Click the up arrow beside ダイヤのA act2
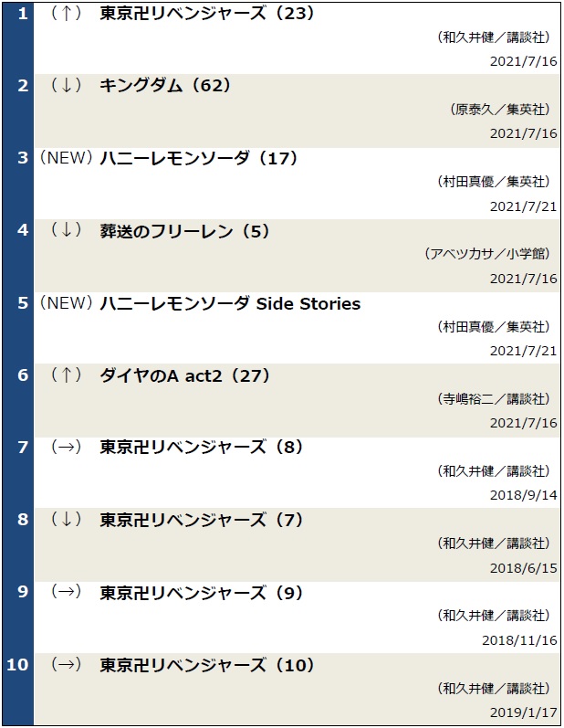 pyautogui.click(x=67, y=375)
